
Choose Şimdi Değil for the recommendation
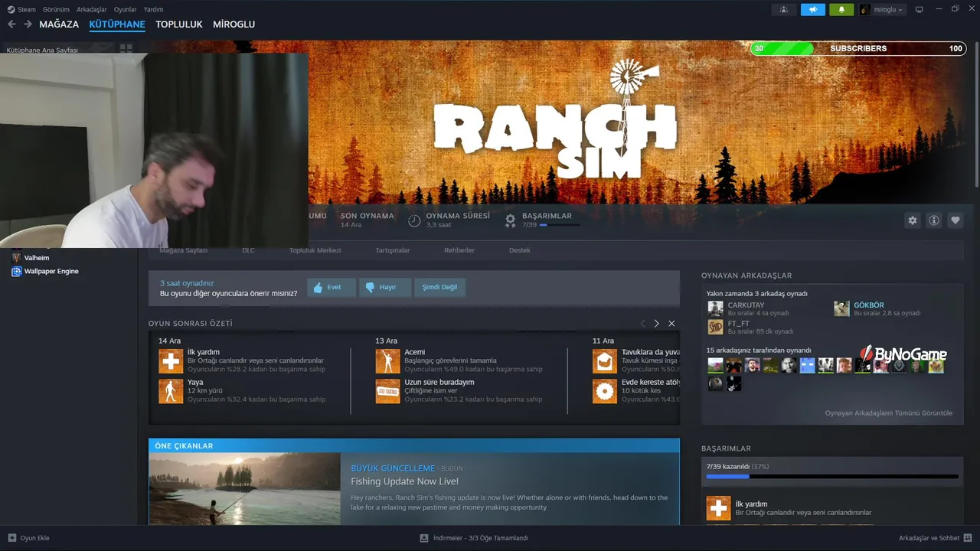click(x=439, y=287)
